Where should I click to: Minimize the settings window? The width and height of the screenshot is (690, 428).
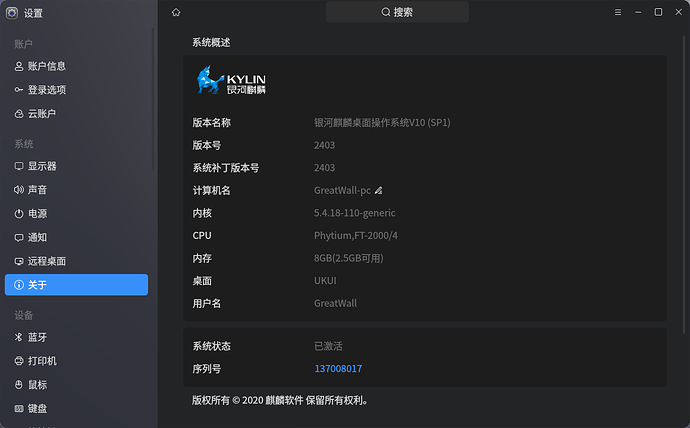(638, 12)
